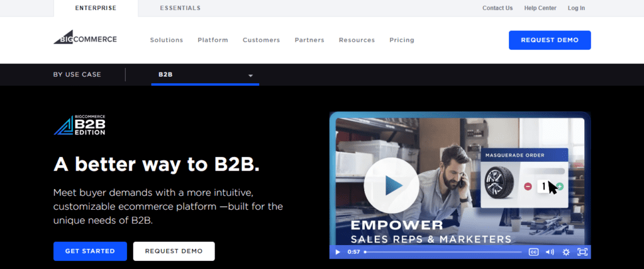644x269 pixels.
Task: Switch to the Essentials tab
Action: [x=180, y=8]
